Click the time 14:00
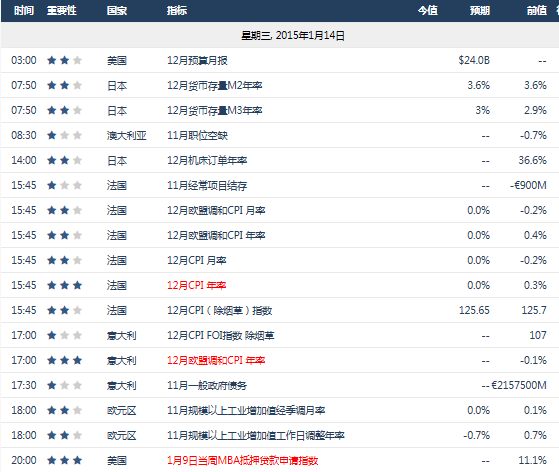This screenshot has height=472, width=559. pos(24,160)
